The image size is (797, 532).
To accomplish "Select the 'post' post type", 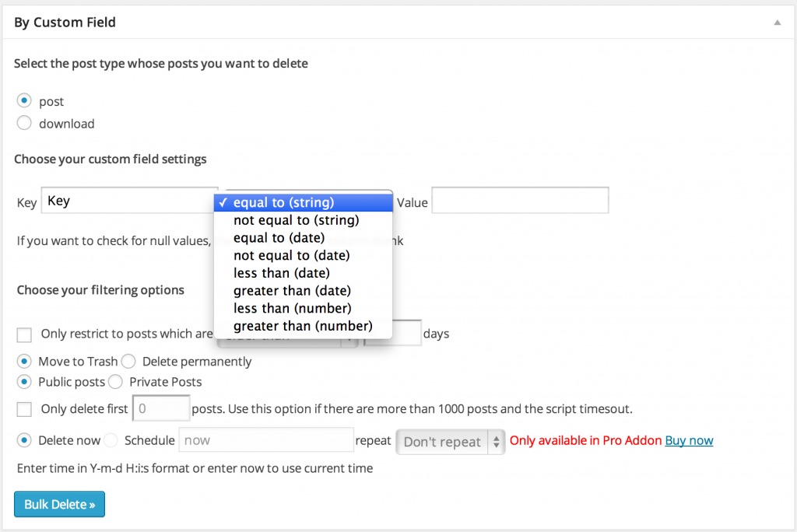I will (24, 100).
